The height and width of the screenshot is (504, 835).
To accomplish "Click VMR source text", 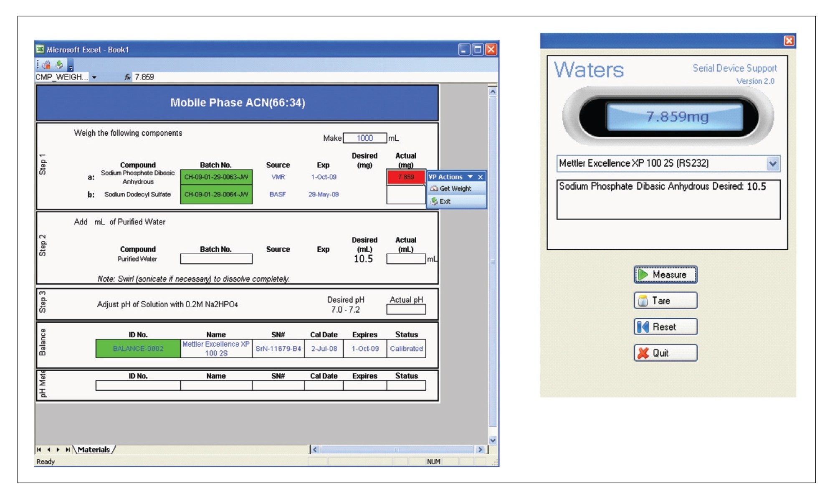I will point(278,177).
